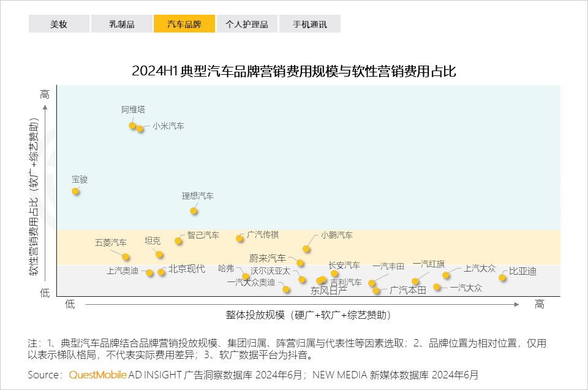Click the 广汽本田 data point

point(376,290)
